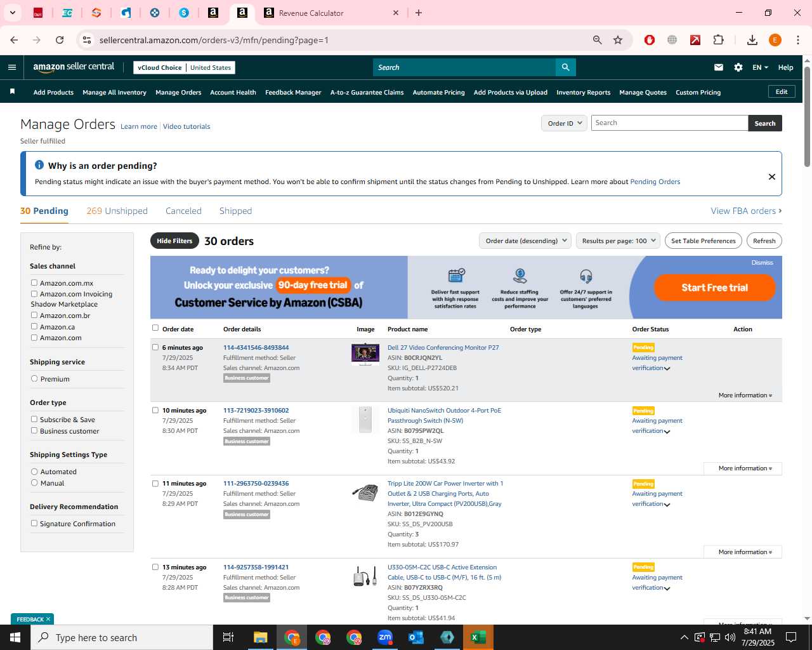This screenshot has width=812, height=650.
Task: Select the Premium shipping service radio
Action: point(34,378)
